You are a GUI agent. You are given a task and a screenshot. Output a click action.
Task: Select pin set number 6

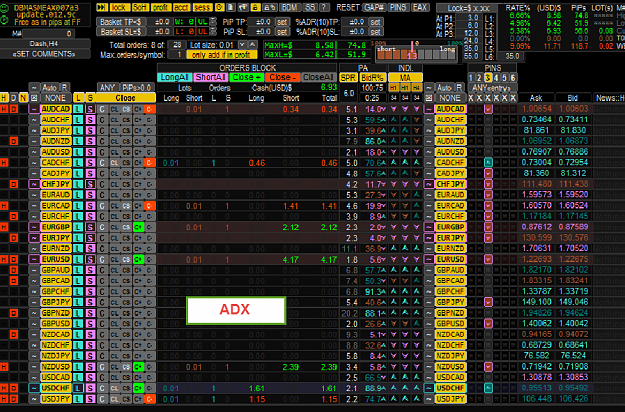[x=513, y=78]
